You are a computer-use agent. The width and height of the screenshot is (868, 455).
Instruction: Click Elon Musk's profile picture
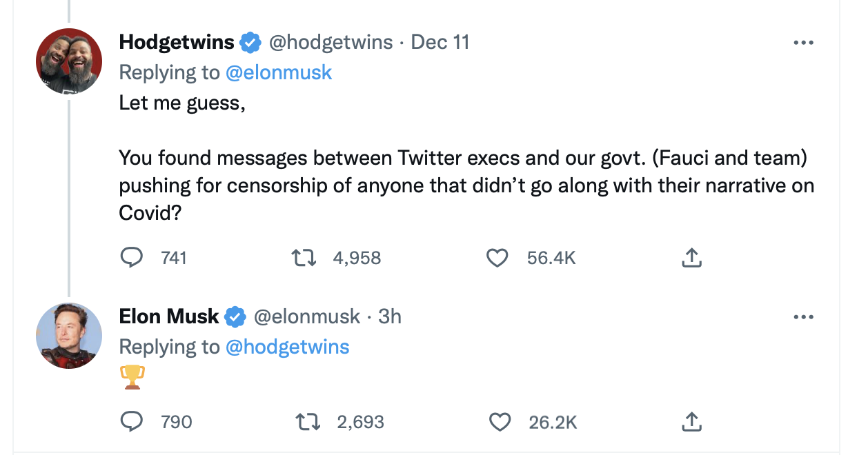[x=69, y=336]
